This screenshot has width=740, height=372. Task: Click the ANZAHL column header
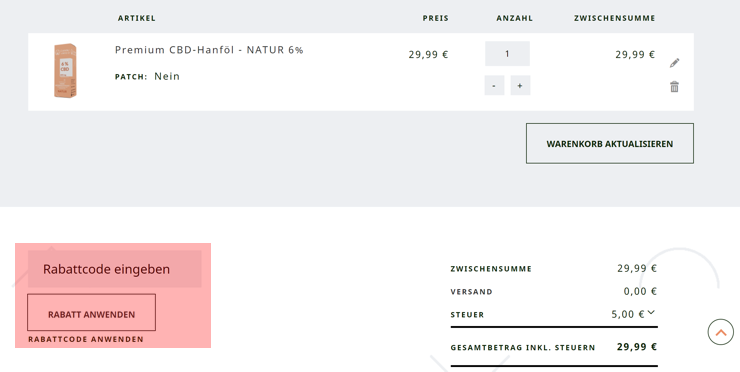(x=514, y=18)
